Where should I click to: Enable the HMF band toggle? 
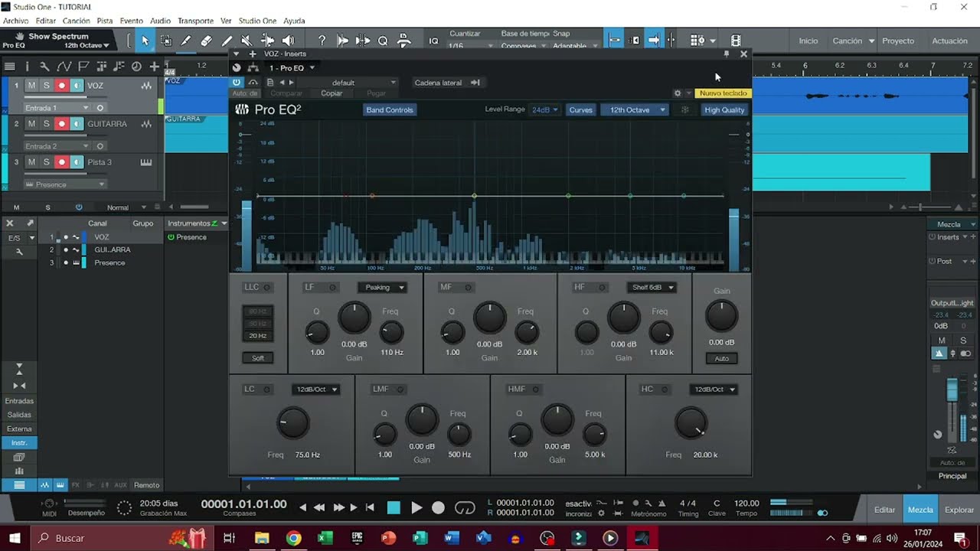[535, 390]
